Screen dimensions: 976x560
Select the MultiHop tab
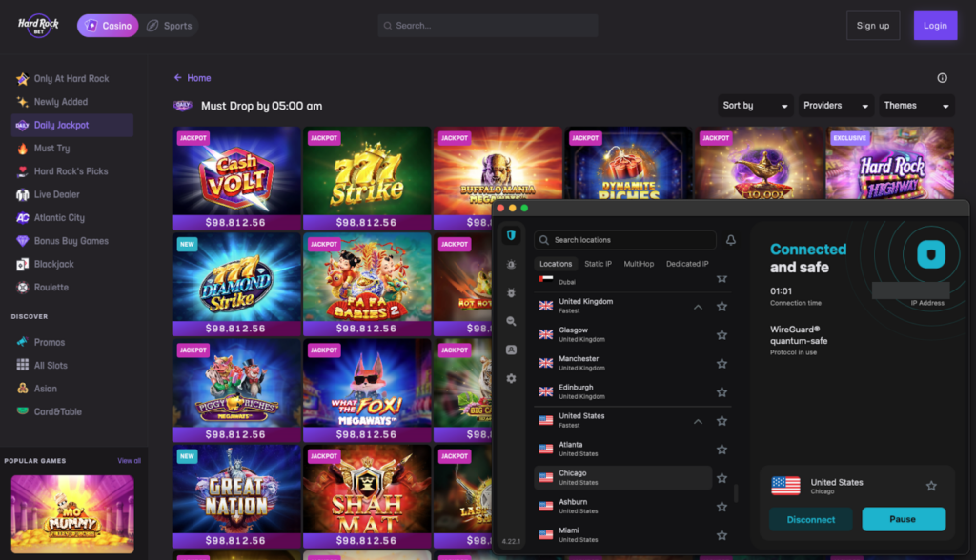click(639, 264)
